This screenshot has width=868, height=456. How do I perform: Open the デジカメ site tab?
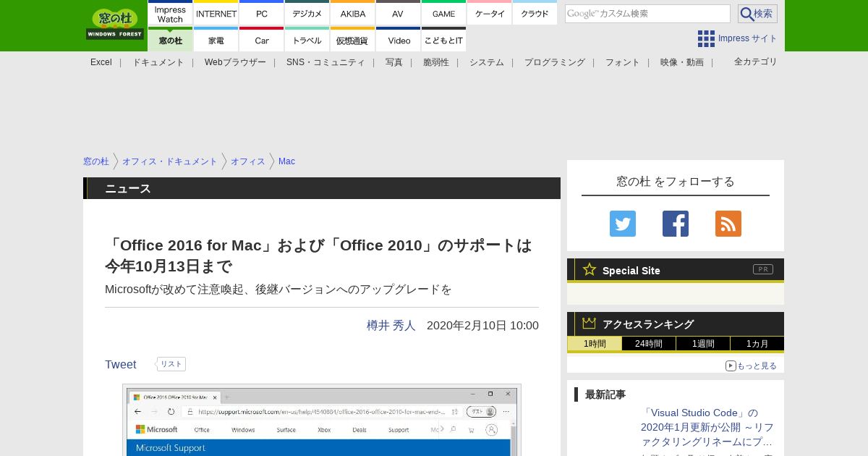click(x=307, y=13)
